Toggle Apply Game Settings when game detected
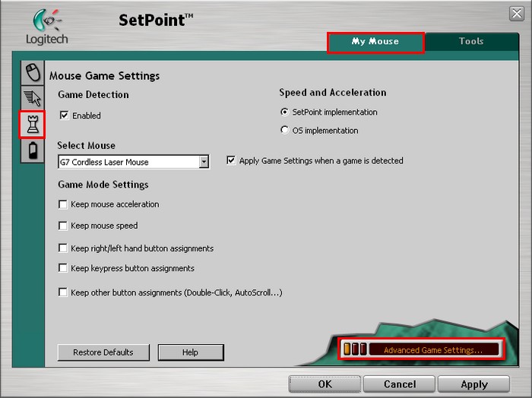The image size is (532, 398). point(231,160)
